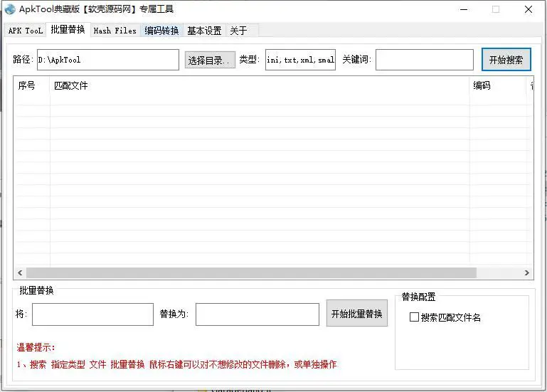Click the right arrow of the horizontal scrollbar
This screenshot has width=547, height=392.
[x=527, y=273]
